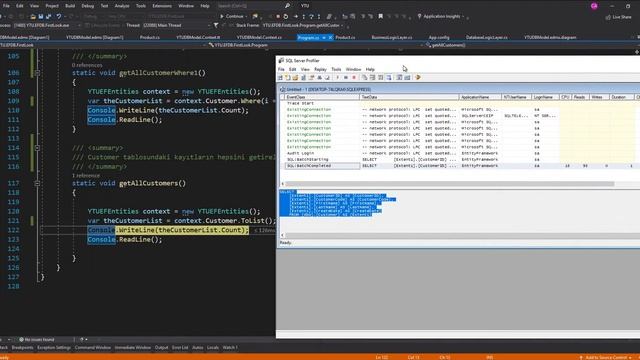Toggle bookmark with the bookmark toolbar icon
The width and height of the screenshot is (640, 360).
(380, 16)
